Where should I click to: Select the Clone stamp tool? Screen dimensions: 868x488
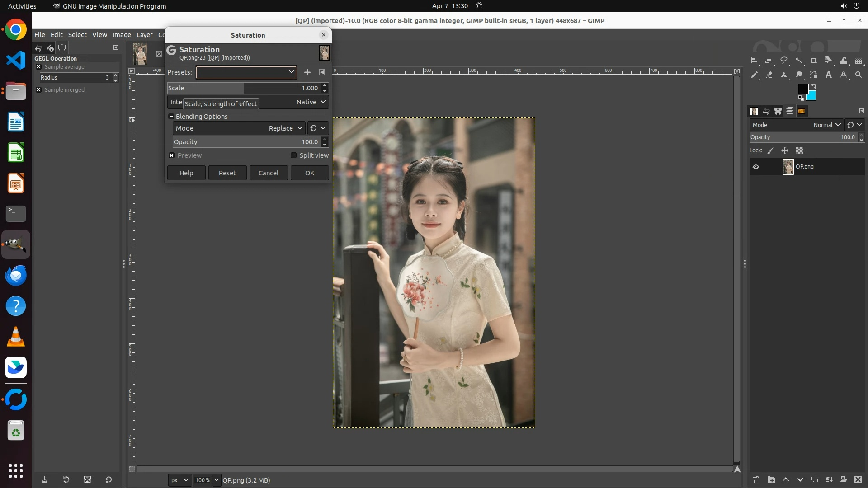[784, 75]
